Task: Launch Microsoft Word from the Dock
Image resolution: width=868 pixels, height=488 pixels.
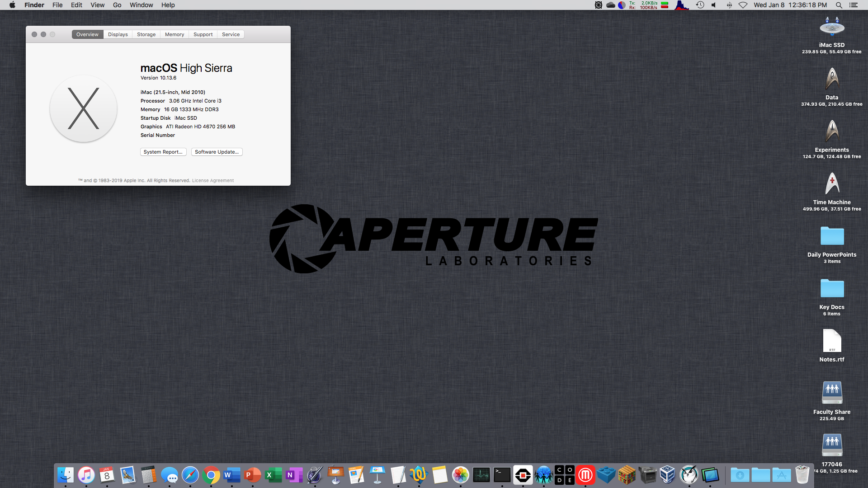Action: click(x=232, y=475)
